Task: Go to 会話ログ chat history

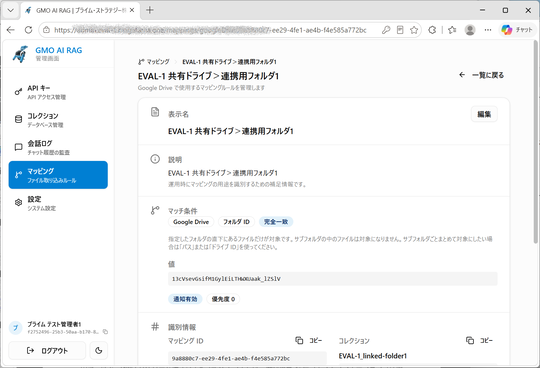Action: coord(58,147)
